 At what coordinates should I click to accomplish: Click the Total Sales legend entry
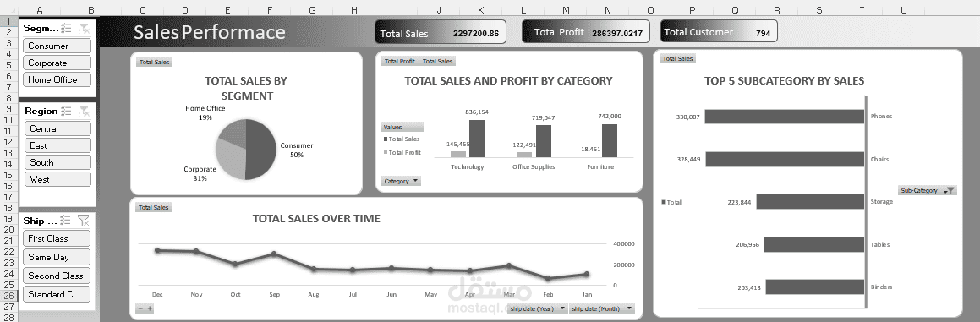click(402, 139)
